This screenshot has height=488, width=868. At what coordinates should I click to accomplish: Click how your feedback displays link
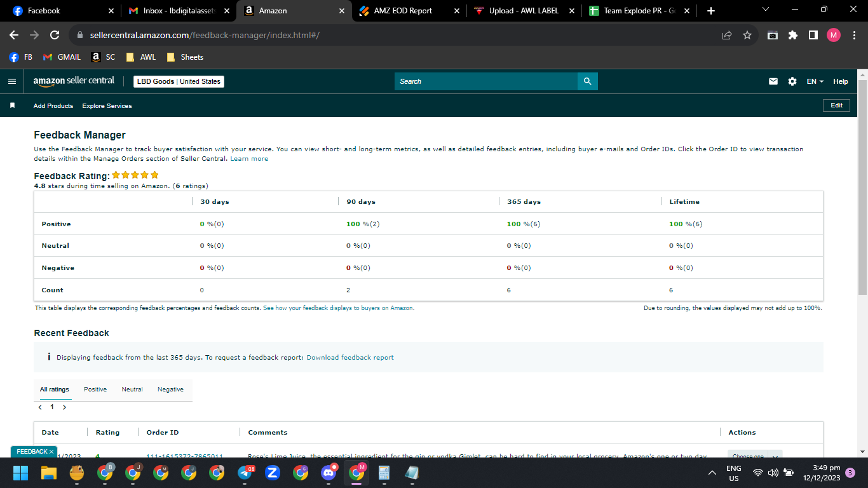click(339, 308)
